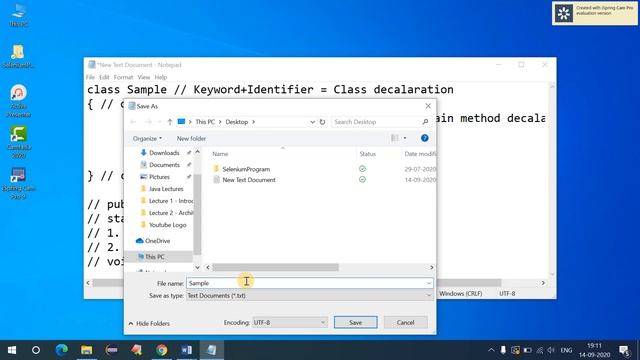
Task: Sort by Status column header
Action: [367, 154]
